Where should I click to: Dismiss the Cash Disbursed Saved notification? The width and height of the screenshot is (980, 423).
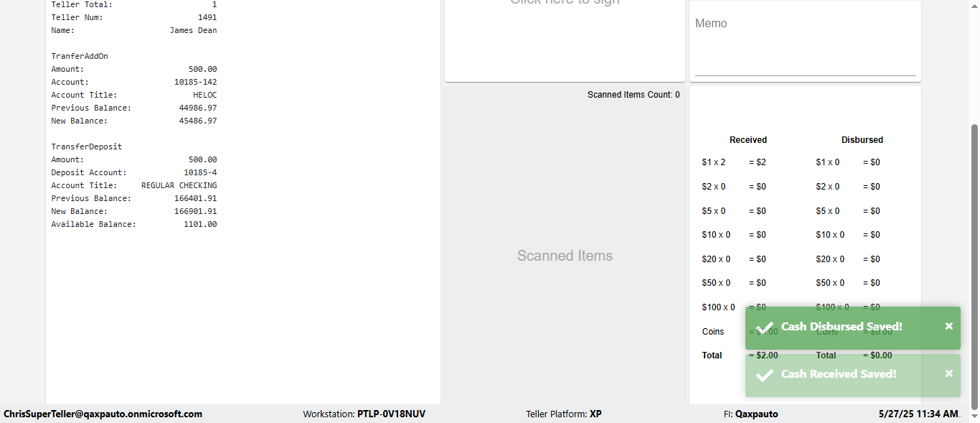coord(948,326)
